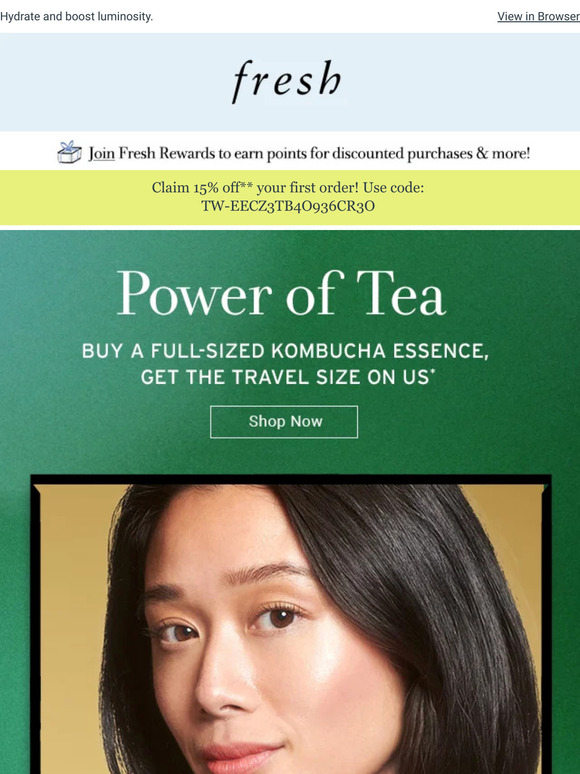
Task: Select promo code TW-EECZ3TB4O936CR3O
Action: coord(288,206)
